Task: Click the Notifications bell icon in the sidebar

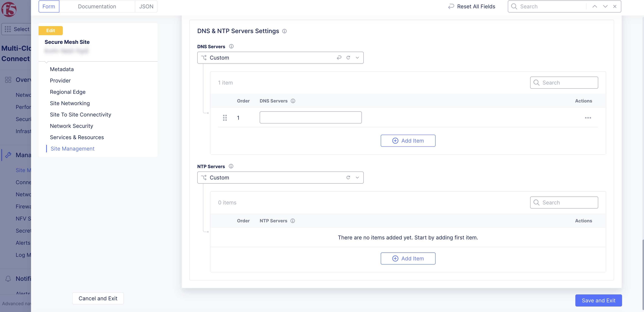Action: (x=8, y=278)
